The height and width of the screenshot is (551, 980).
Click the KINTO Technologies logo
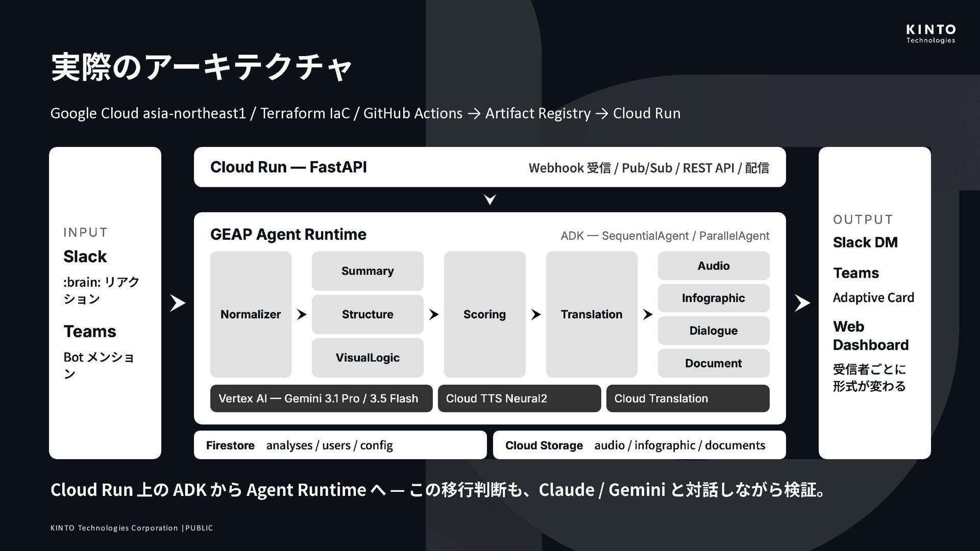[930, 34]
